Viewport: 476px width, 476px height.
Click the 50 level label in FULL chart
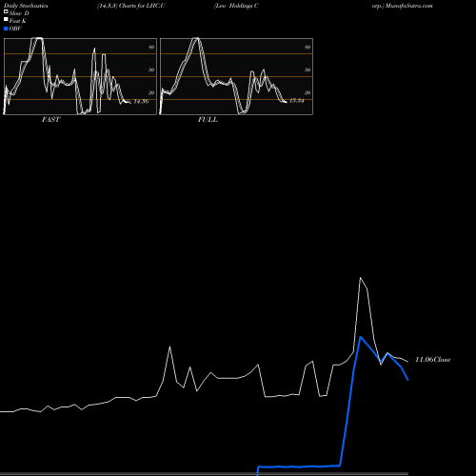point(307,69)
